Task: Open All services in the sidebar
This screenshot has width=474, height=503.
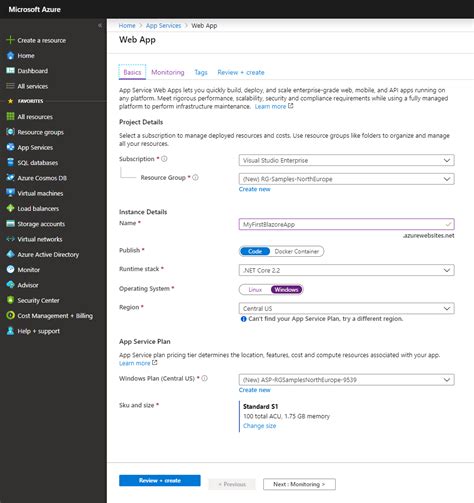Action: click(33, 86)
